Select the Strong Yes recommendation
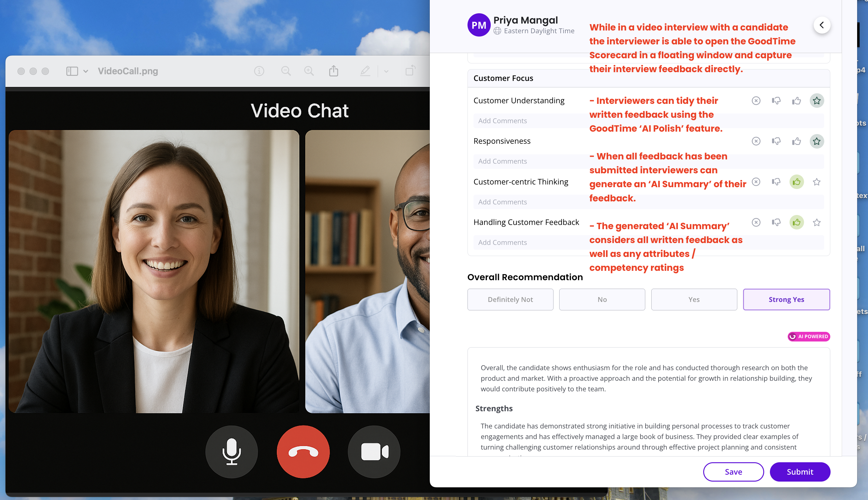Screen dimensions: 868x500 [x=786, y=300]
